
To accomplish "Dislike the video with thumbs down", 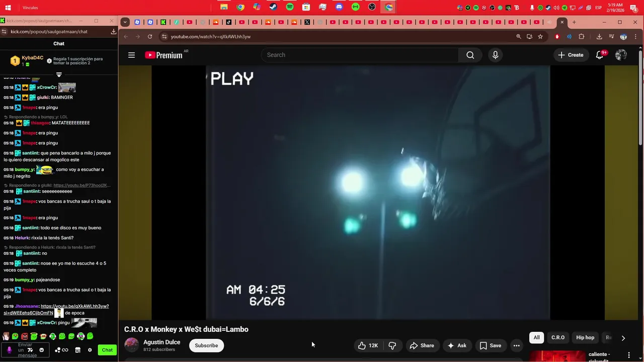I will tap(392, 345).
